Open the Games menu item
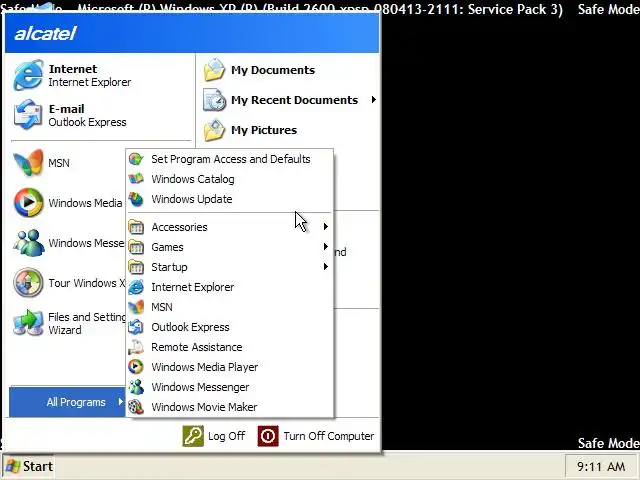 230,247
